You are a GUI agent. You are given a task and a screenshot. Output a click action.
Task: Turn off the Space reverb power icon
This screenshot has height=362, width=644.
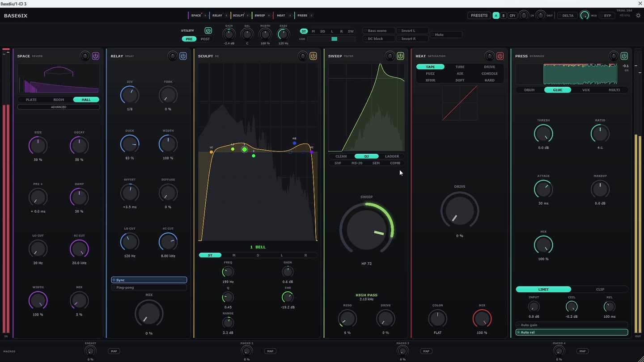click(96, 56)
